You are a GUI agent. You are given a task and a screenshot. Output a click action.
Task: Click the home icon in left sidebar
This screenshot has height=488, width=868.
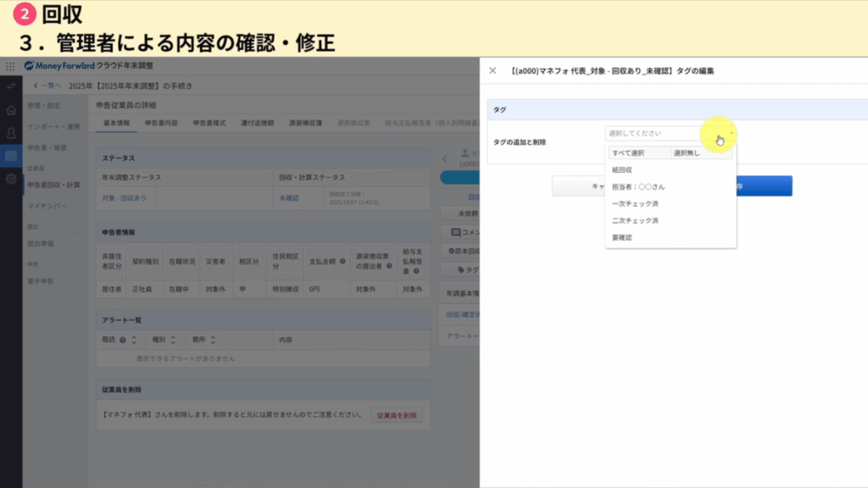(11, 110)
